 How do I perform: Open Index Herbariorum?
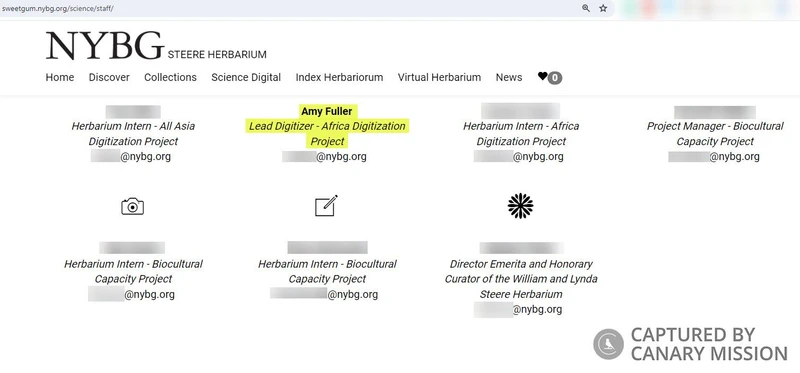339,78
